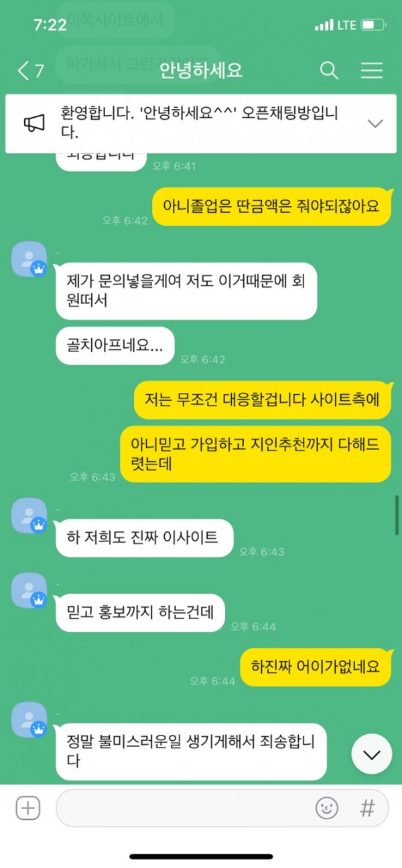
Task: Tap the megaphone announcement icon
Action: [34, 123]
